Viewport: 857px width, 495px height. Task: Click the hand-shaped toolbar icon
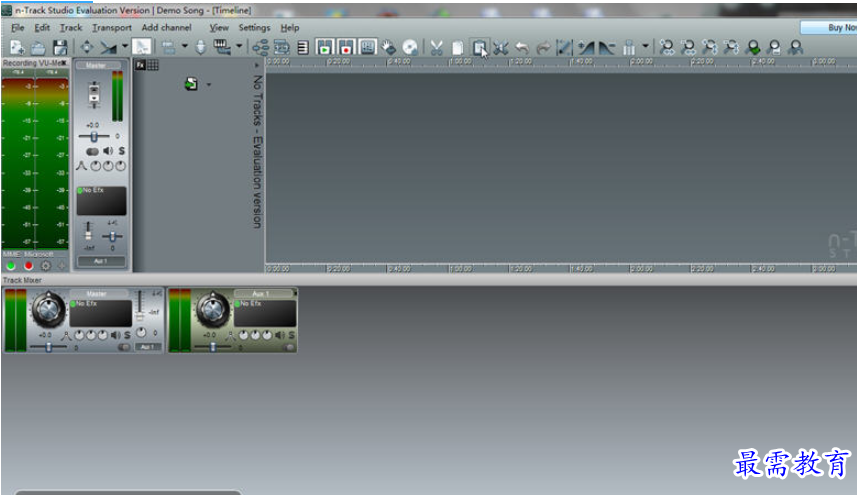[x=389, y=48]
